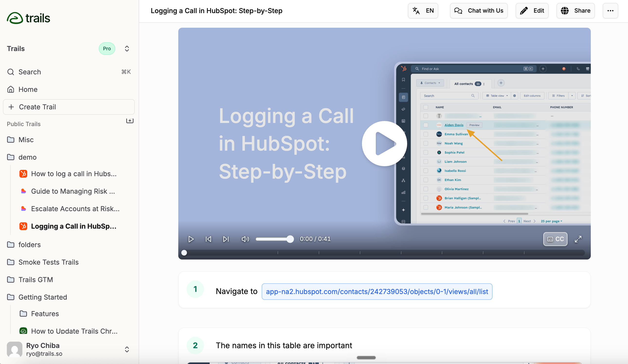The width and height of the screenshot is (628, 364).
Task: Click the horizontal drag handle at page bottom
Action: (x=366, y=357)
